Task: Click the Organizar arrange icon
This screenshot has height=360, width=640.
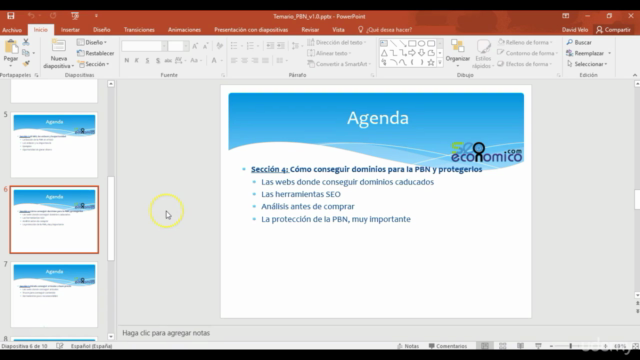Action: [x=458, y=46]
